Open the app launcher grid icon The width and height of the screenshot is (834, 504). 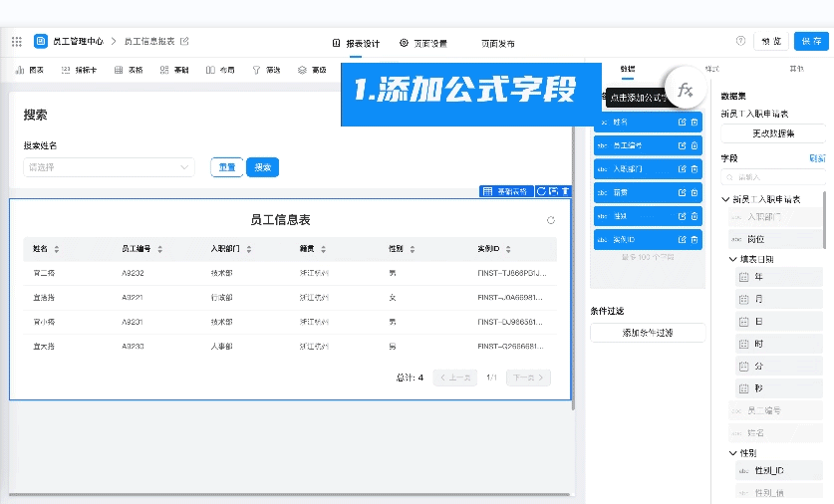(16, 42)
